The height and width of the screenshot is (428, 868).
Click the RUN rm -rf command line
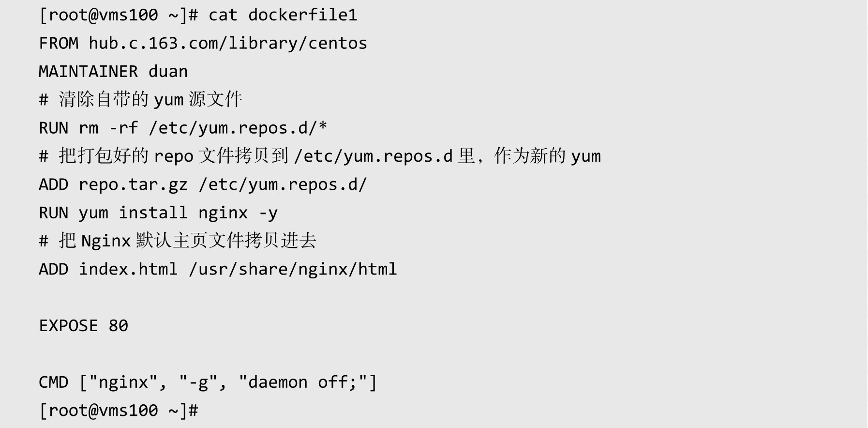[x=183, y=128]
